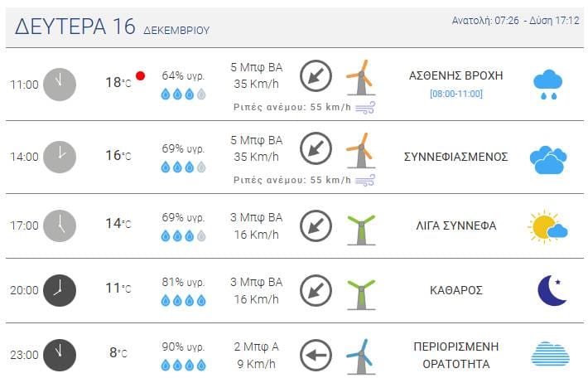Viewport: 588px width, 383px height.
Task: Click the 8°C temperature at 23:00
Action: (118, 352)
